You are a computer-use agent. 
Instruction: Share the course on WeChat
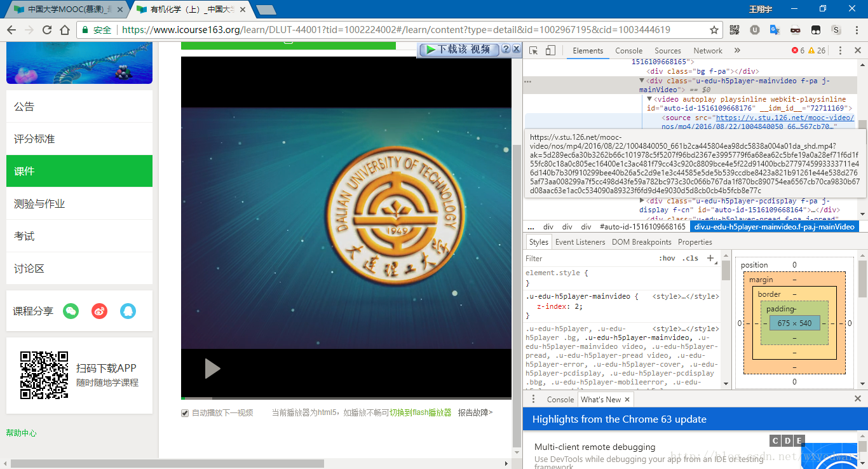pyautogui.click(x=71, y=311)
